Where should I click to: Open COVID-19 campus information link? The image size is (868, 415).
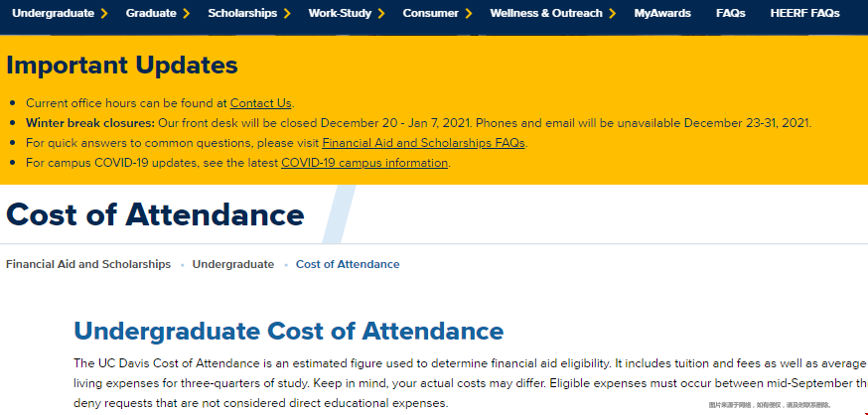tap(364, 163)
